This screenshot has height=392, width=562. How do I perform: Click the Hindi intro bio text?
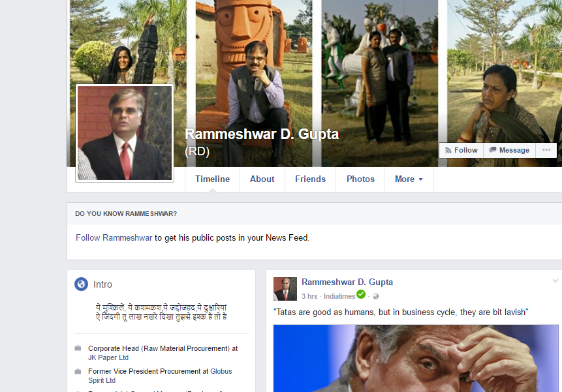click(161, 312)
